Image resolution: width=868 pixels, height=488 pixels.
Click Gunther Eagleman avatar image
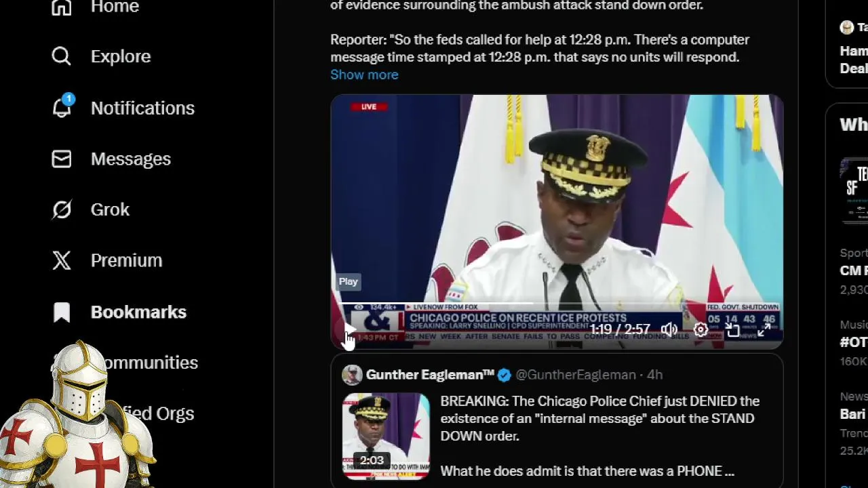[352, 375]
